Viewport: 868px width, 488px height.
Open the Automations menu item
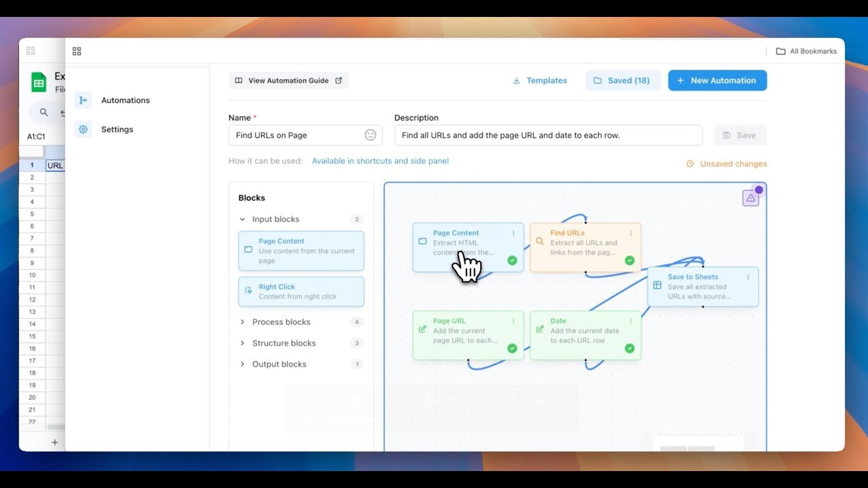pyautogui.click(x=125, y=100)
